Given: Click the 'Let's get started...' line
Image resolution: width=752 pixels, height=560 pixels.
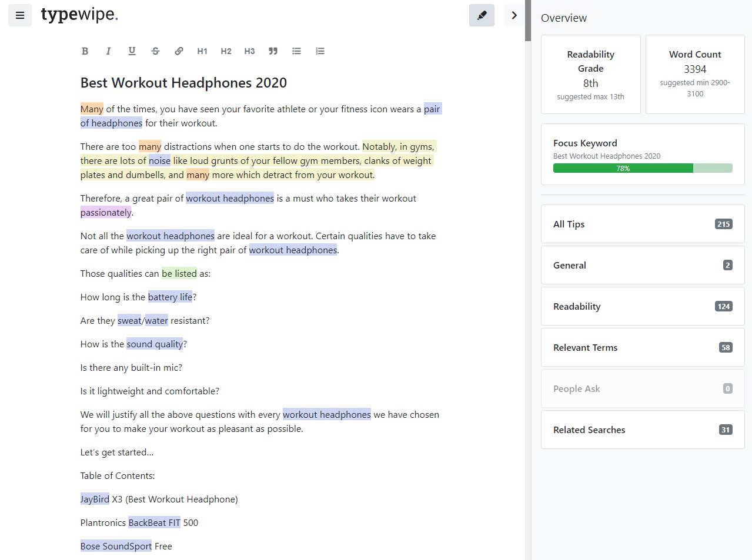Looking at the screenshot, I should click(x=117, y=452).
